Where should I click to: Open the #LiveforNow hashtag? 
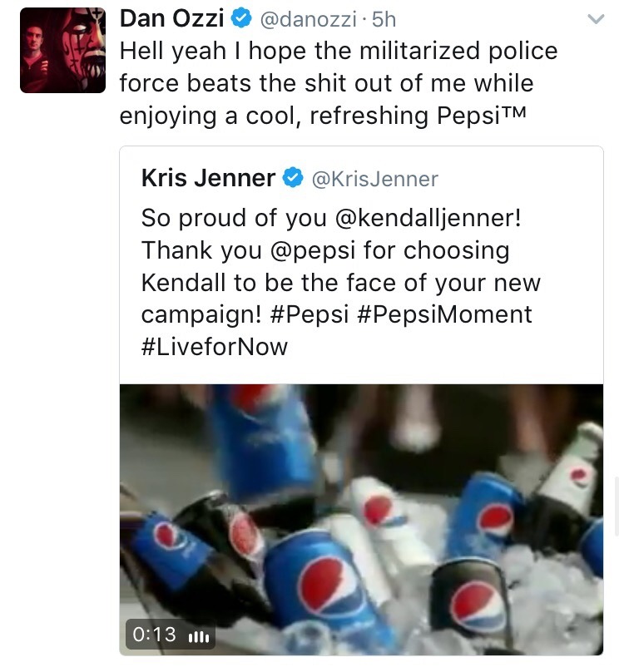(x=215, y=346)
